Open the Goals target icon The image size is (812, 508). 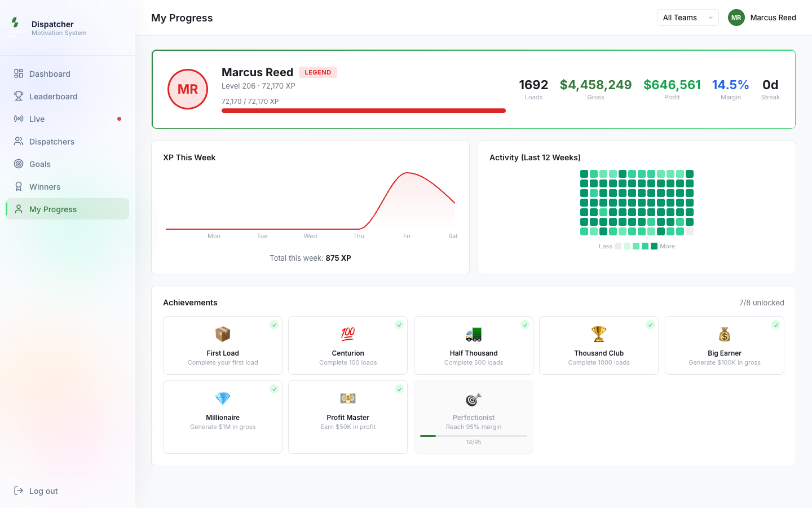click(x=19, y=164)
